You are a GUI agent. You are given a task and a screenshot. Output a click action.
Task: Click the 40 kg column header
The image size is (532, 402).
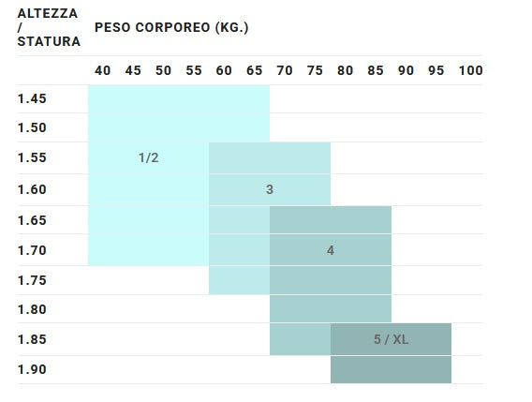[x=103, y=70]
